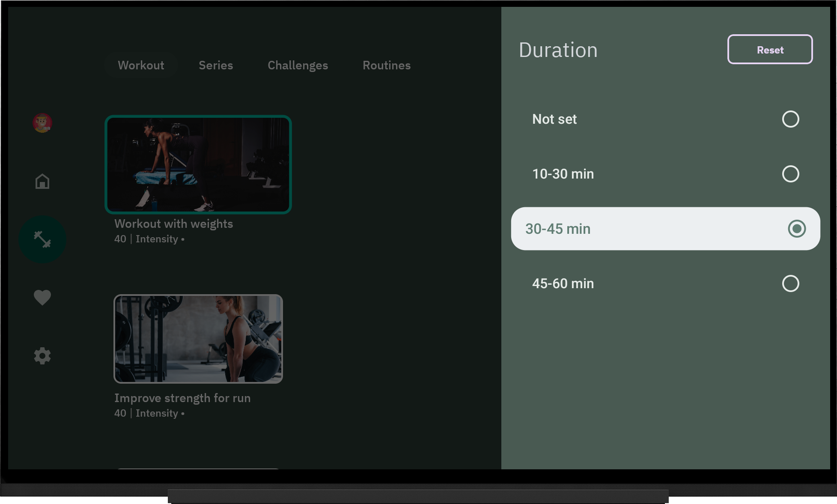Open the Routines tab
The width and height of the screenshot is (837, 504).
pos(386,65)
